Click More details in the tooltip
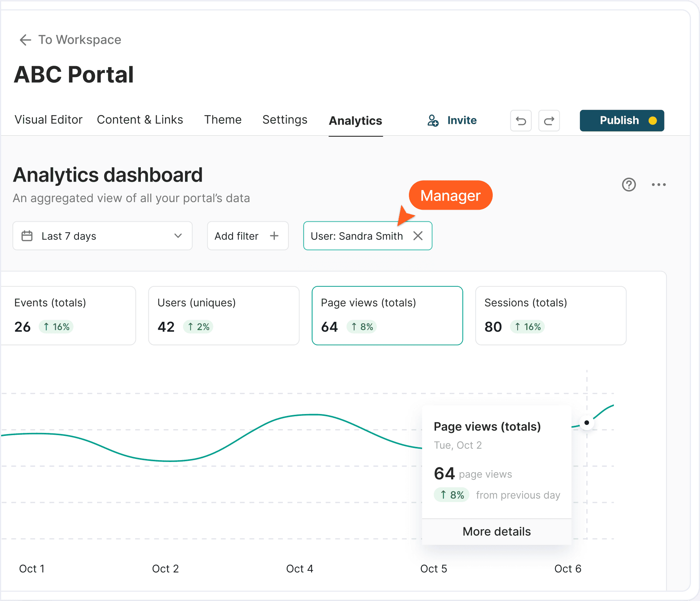Viewport: 700px width, 601px height. (x=496, y=531)
